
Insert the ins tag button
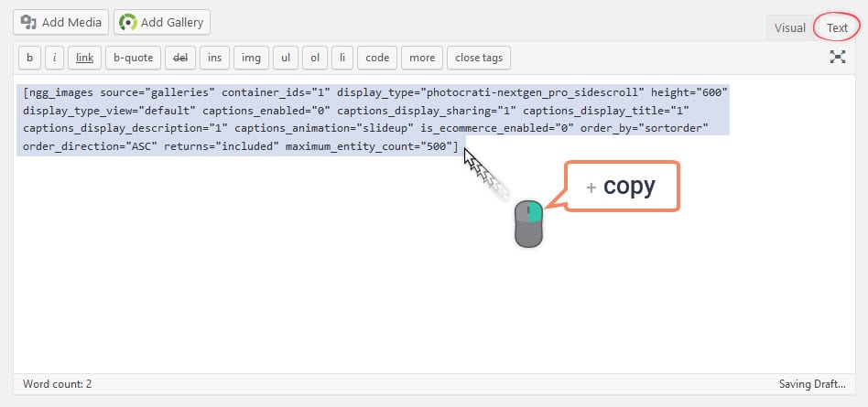(215, 58)
